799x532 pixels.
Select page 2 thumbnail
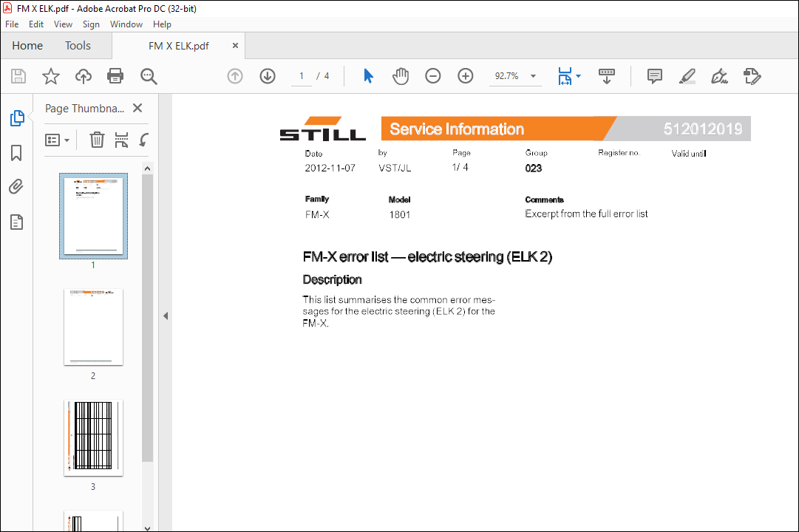pyautogui.click(x=93, y=327)
